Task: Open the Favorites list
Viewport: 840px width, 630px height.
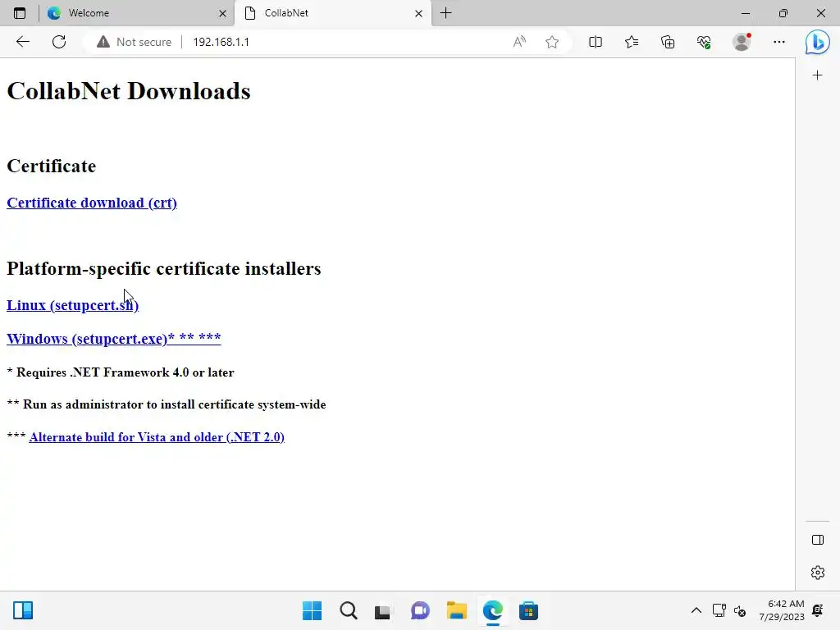Action: (x=632, y=42)
